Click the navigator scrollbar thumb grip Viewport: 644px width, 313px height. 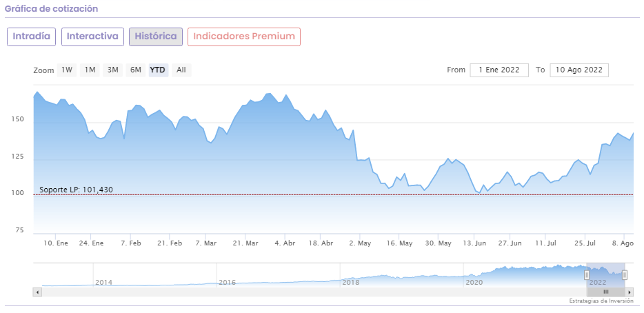605,292
